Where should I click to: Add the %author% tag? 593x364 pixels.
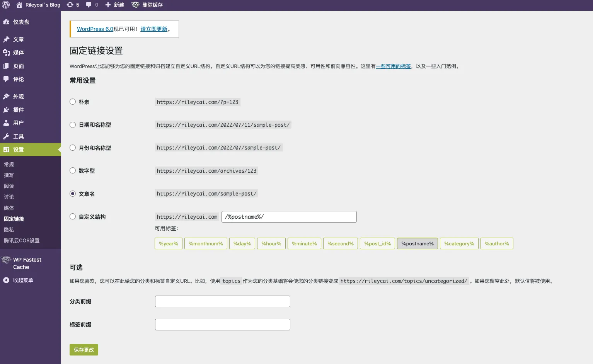pyautogui.click(x=497, y=243)
